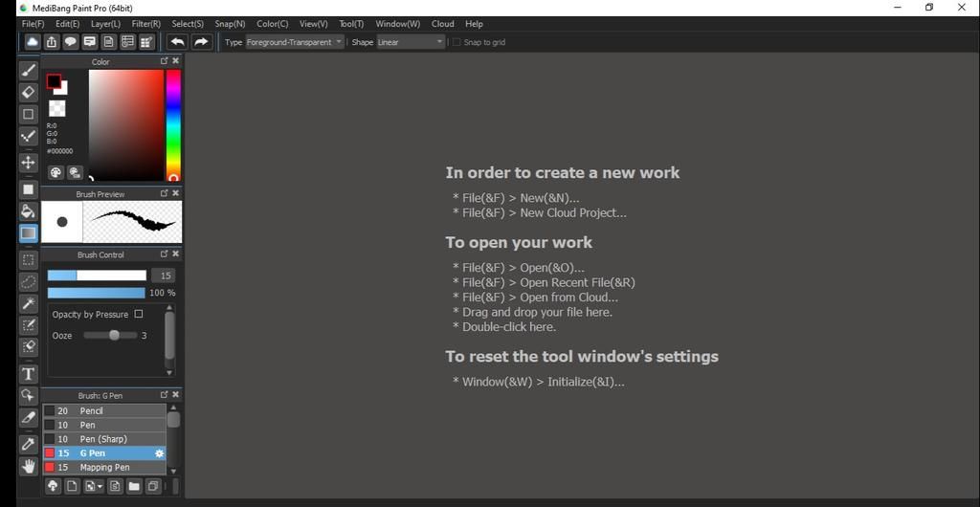Select the Lasso tool
980x507 pixels.
click(28, 281)
